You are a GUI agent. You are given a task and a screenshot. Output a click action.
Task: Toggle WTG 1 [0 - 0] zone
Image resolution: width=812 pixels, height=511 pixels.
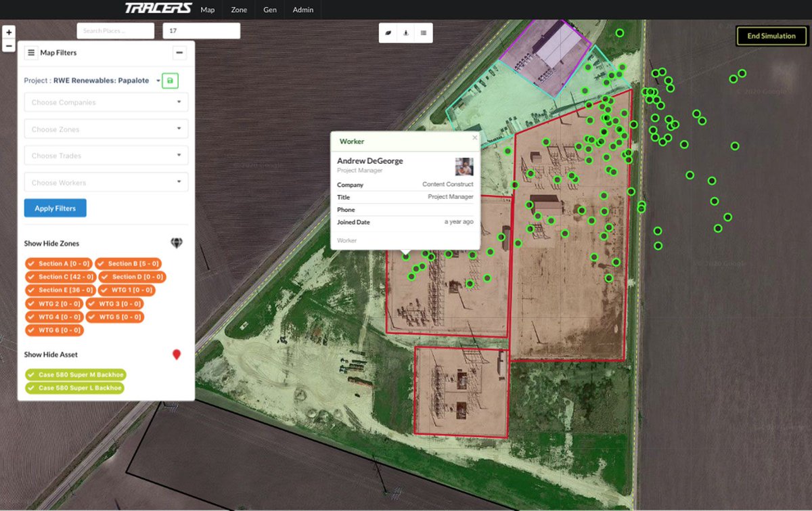coord(127,290)
